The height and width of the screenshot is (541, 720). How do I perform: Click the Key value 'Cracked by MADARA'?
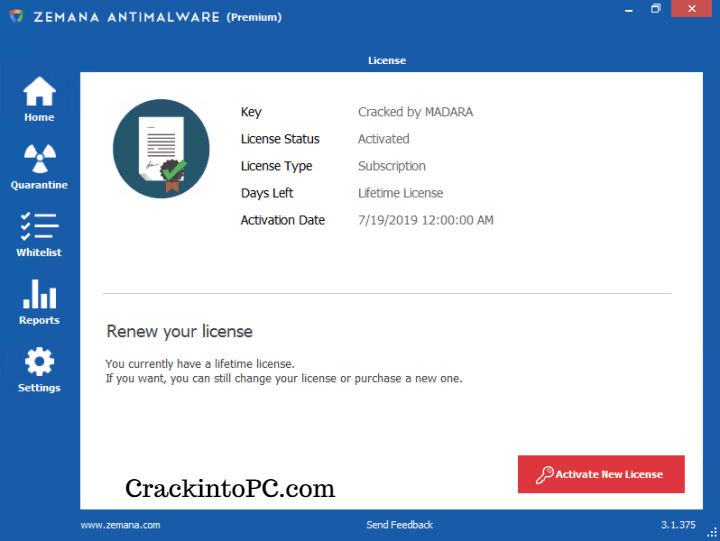pos(416,112)
